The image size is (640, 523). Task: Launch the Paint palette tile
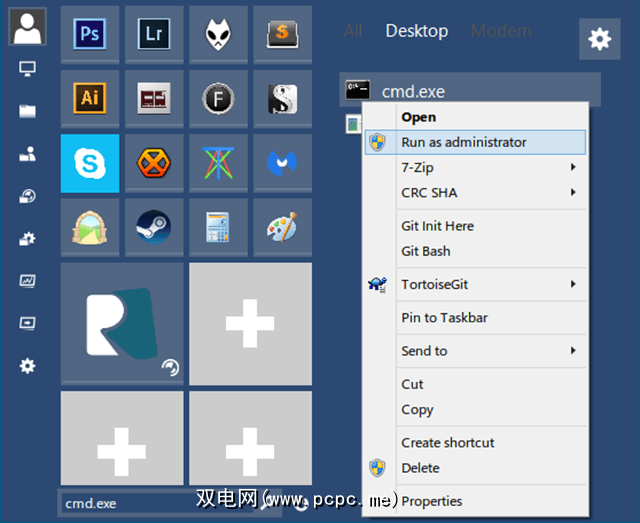tap(282, 227)
